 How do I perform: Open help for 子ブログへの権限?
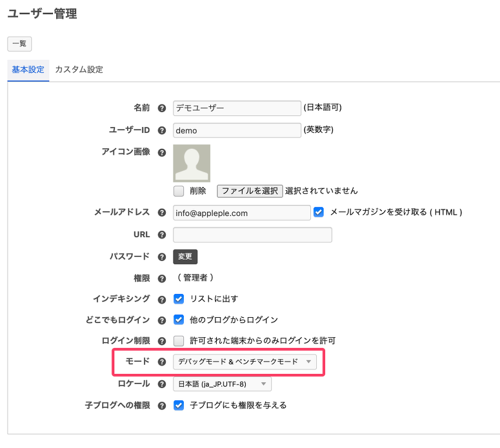162,405
